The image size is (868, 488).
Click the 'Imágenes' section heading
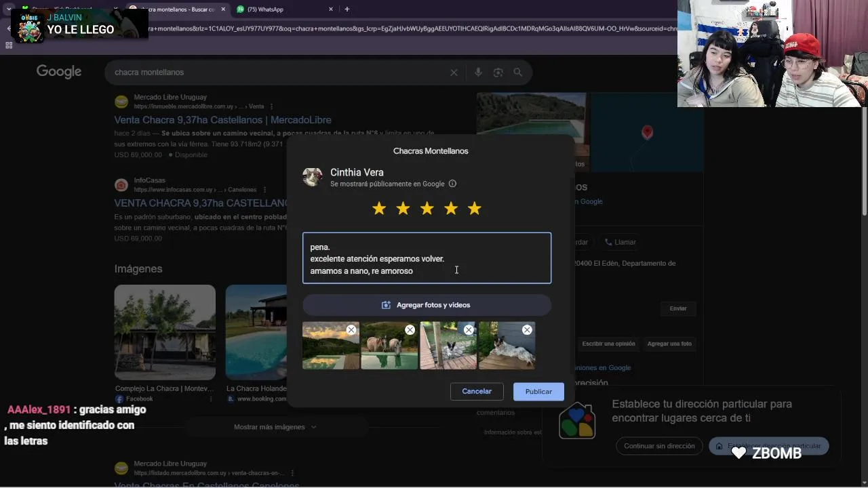coord(138,269)
